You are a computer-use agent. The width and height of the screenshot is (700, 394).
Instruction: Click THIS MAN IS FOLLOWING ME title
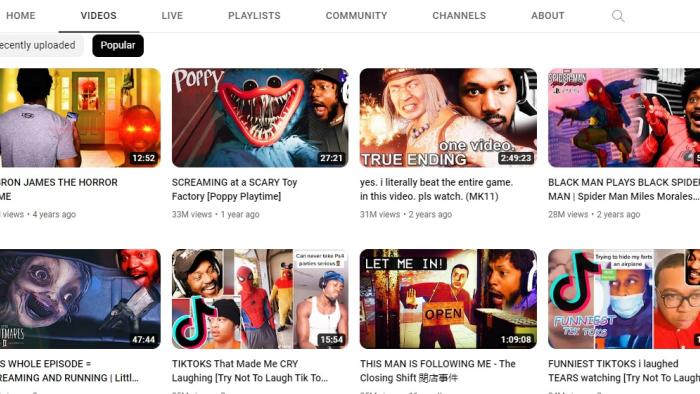point(438,371)
